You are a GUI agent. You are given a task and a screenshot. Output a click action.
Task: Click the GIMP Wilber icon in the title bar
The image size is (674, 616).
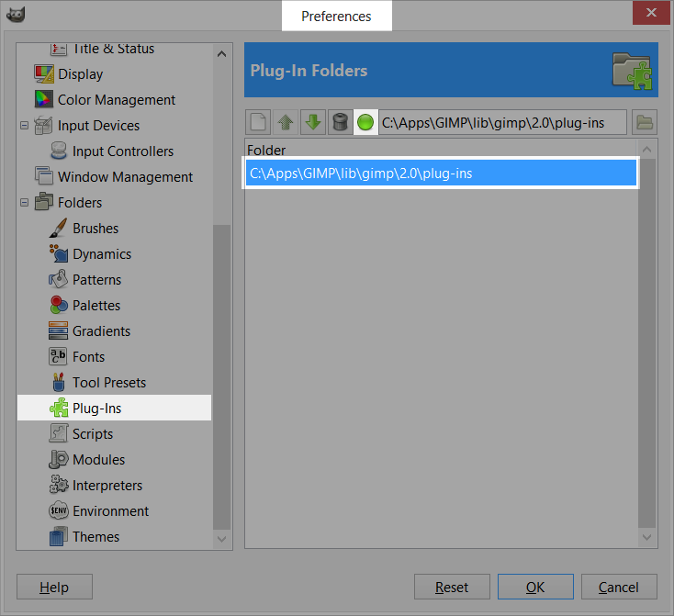tap(16, 15)
